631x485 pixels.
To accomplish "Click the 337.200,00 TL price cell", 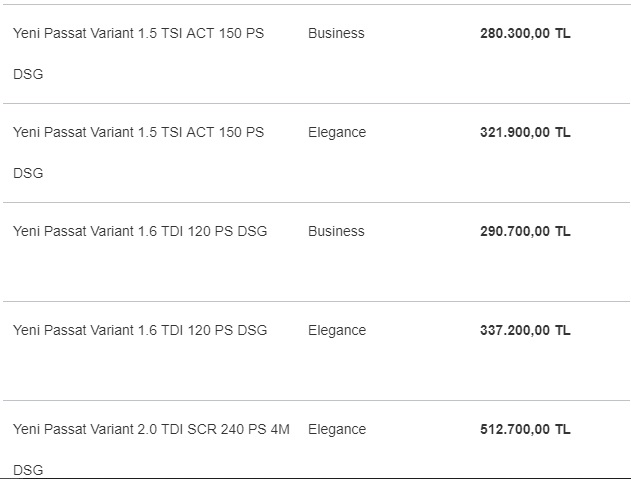I will (x=525, y=330).
